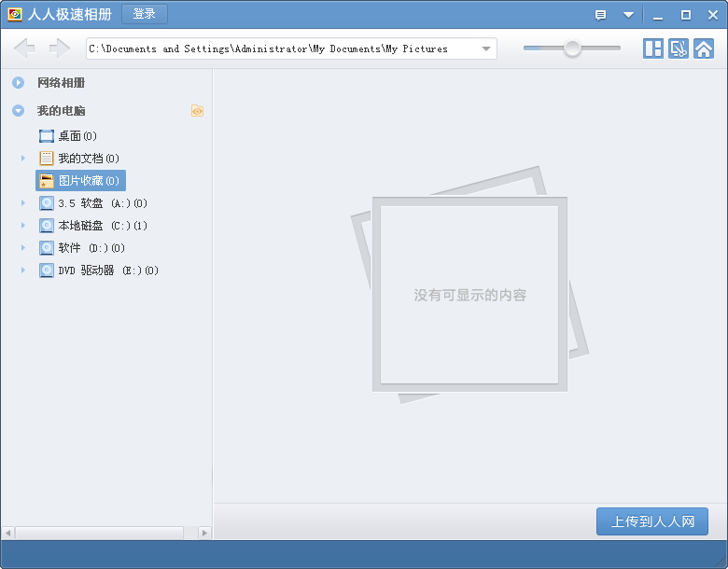
Task: Click the A: floppy drive icon
Action: (47, 203)
